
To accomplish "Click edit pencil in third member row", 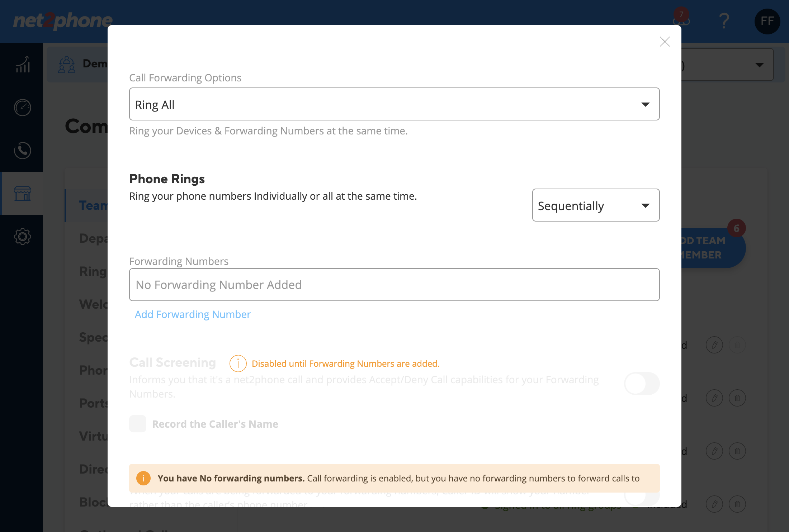I will coord(714,451).
